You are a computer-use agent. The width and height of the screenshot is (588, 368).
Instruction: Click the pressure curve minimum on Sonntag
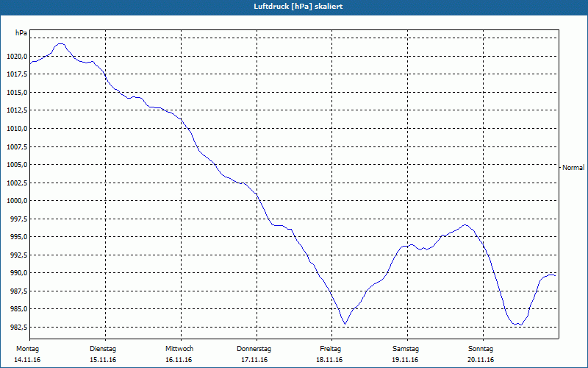(519, 324)
